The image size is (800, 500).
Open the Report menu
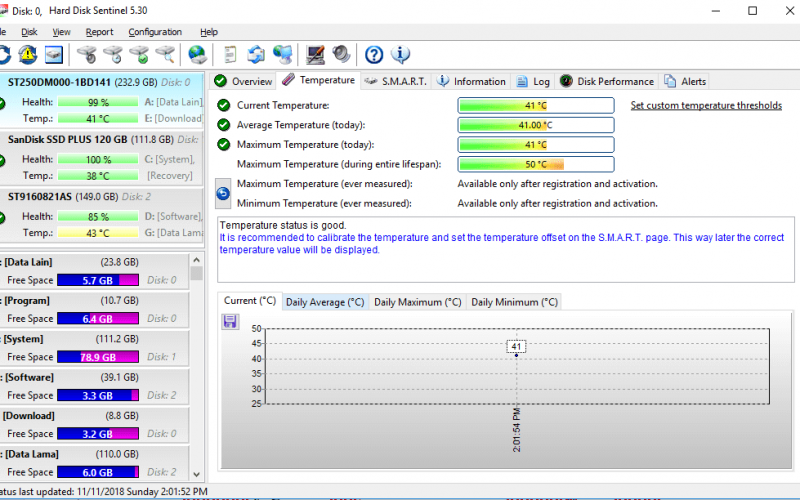[x=99, y=32]
